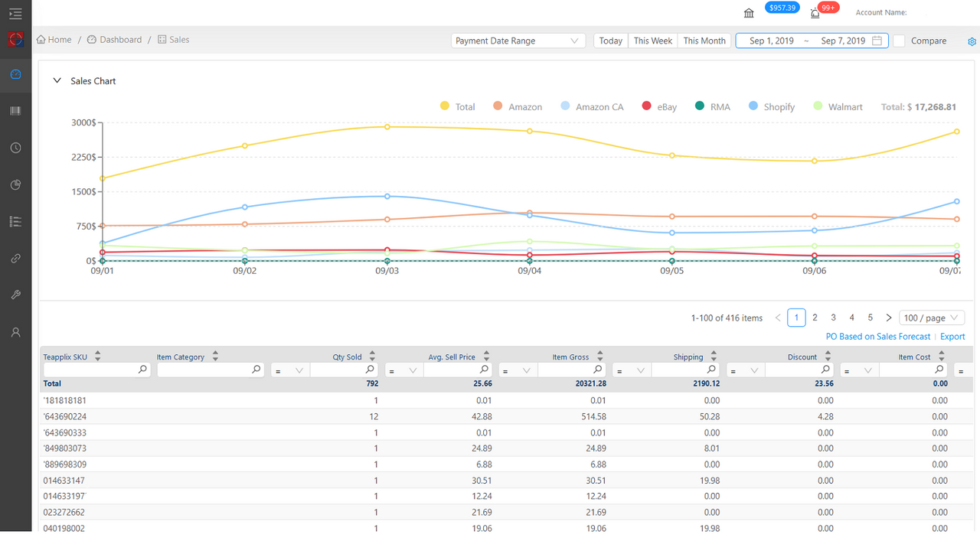This screenshot has width=980, height=551.
Task: Collapse the sidebar with the hamburger icon
Action: tap(15, 14)
